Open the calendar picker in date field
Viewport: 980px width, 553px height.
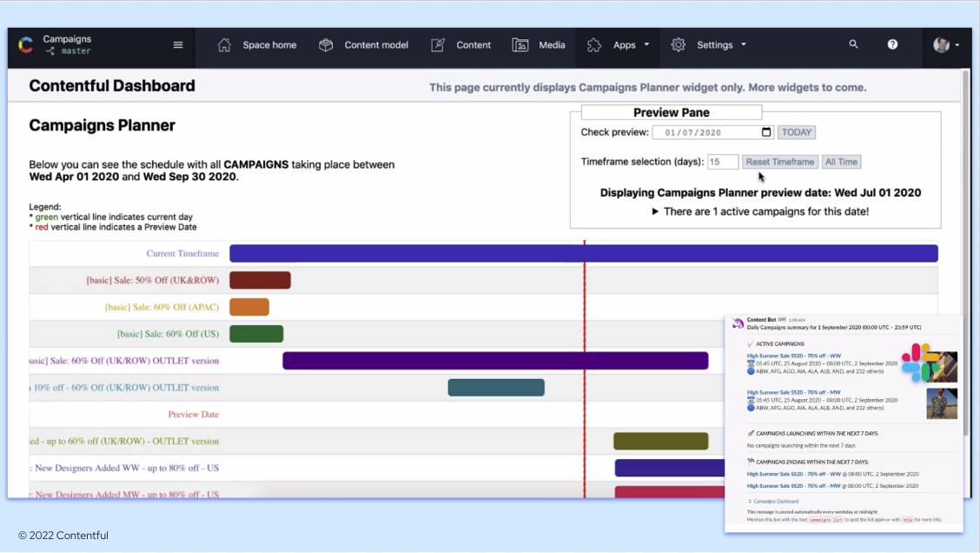[766, 132]
